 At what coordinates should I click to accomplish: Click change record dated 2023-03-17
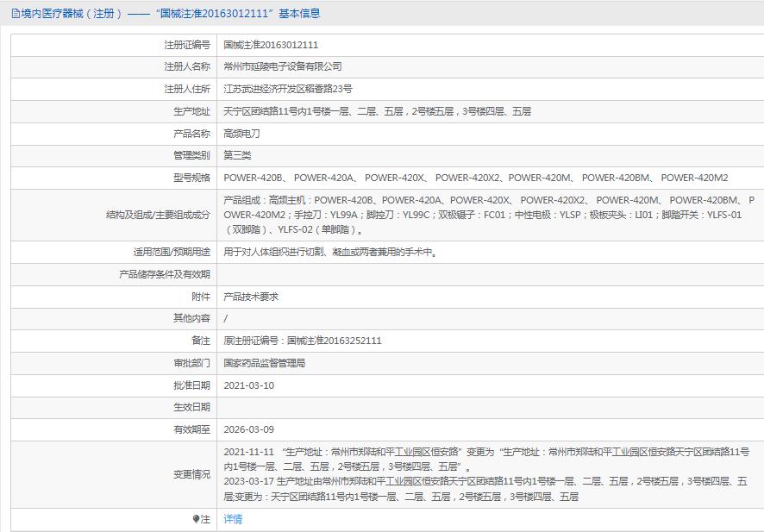[485, 489]
